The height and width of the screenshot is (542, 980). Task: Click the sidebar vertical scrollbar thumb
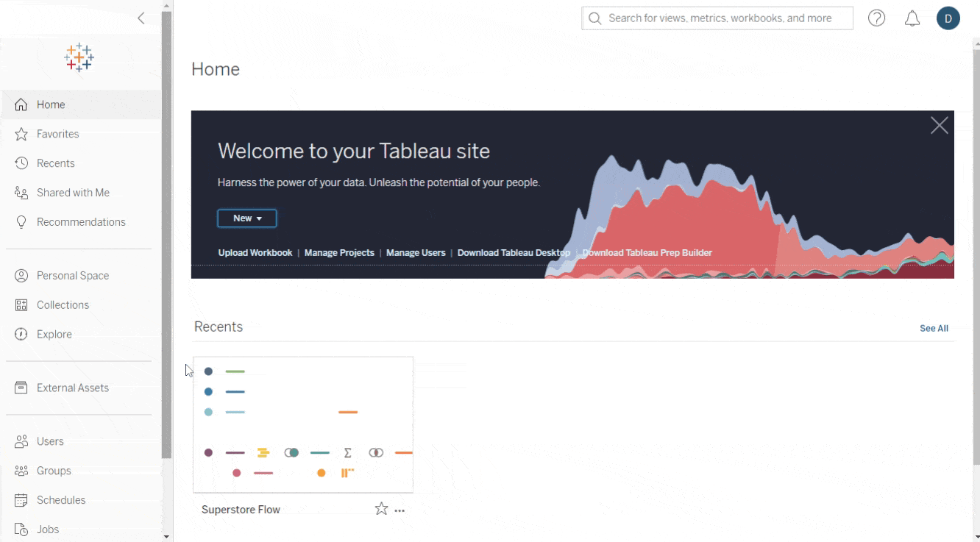click(x=166, y=235)
